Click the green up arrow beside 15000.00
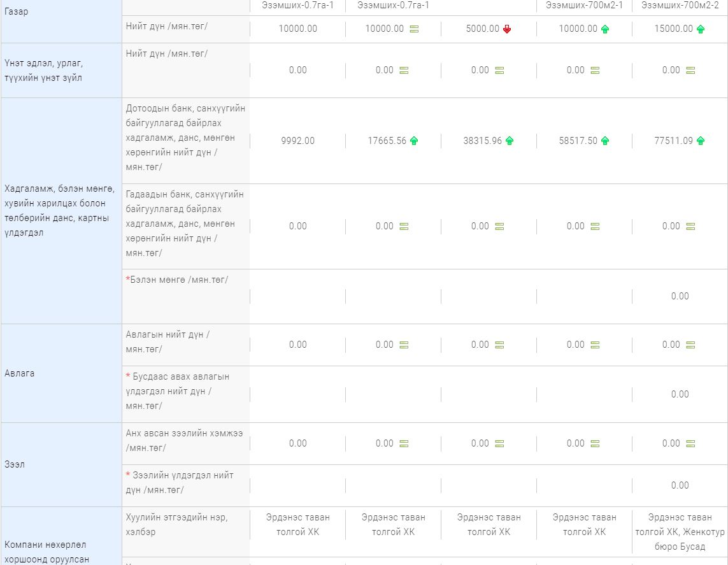Viewport: 728px width, 565px height. point(701,29)
